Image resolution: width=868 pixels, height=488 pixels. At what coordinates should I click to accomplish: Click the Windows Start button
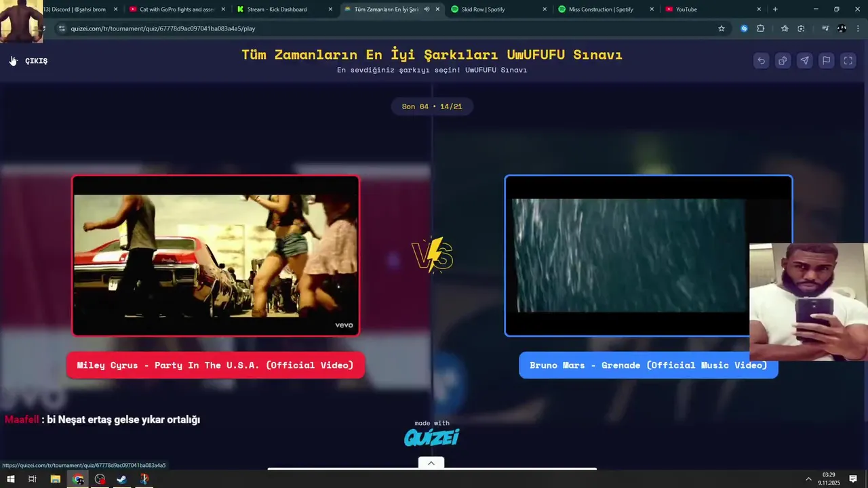click(11, 479)
